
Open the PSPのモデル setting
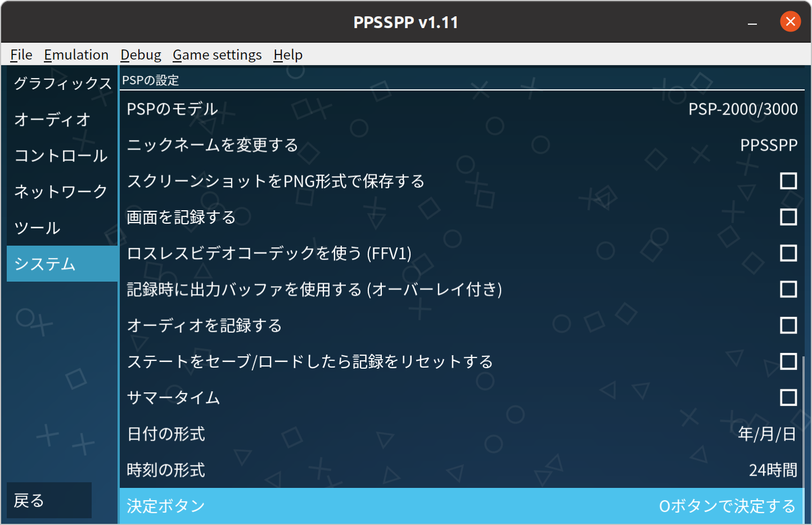462,109
